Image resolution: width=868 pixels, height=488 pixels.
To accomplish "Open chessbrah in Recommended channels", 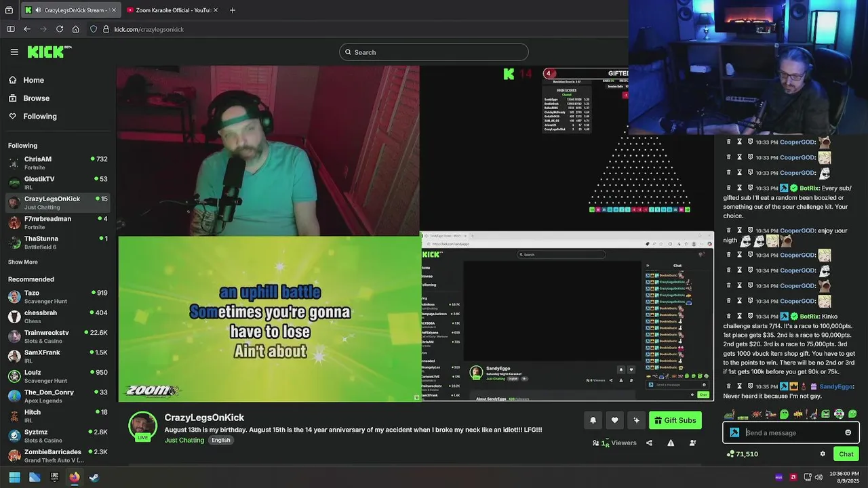I will coord(58,317).
